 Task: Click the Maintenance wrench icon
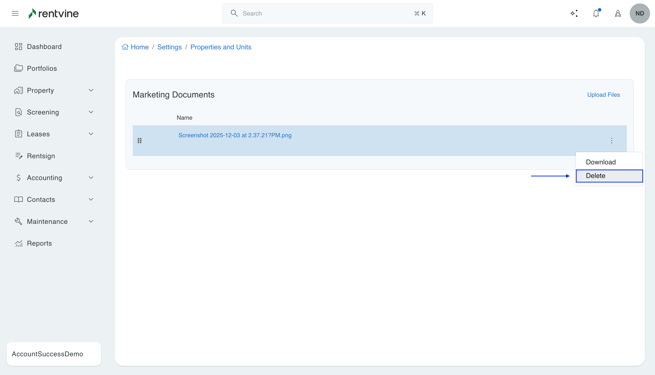coord(18,221)
